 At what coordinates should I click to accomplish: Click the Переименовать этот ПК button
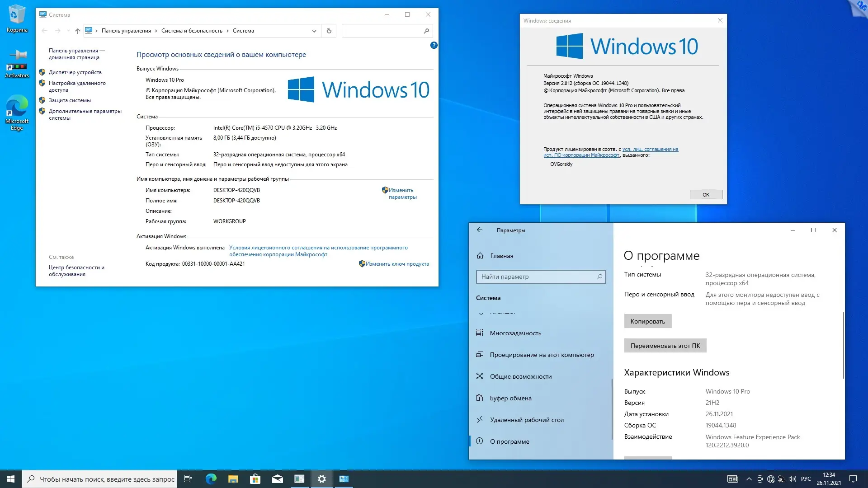pos(665,345)
